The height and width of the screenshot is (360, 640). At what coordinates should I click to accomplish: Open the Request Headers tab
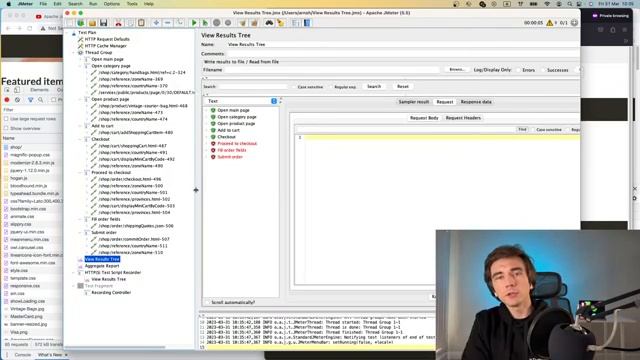pos(463,118)
